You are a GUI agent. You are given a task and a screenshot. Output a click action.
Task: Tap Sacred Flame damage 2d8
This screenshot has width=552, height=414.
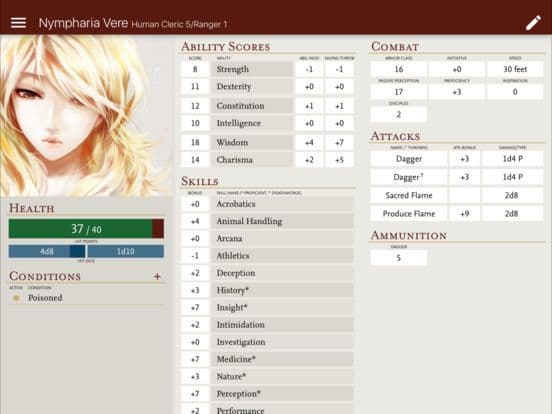click(513, 195)
